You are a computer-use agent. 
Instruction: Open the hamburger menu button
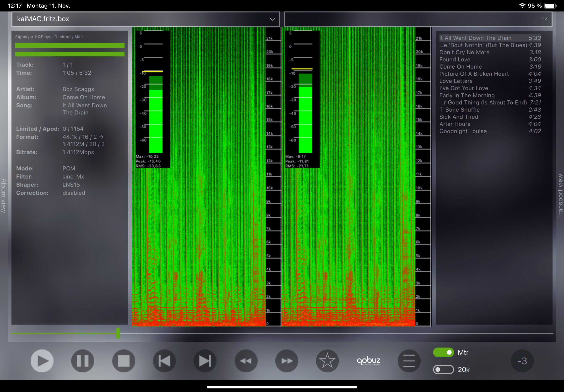coord(409,361)
